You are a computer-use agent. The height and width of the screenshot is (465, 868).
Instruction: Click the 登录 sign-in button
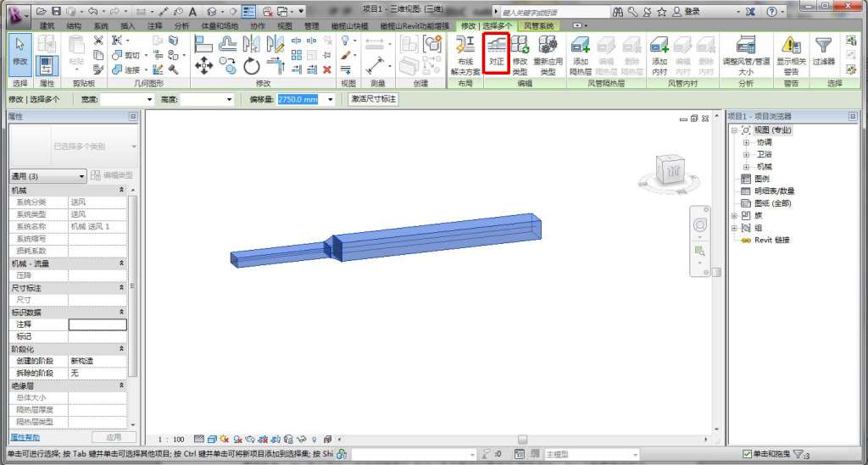tap(687, 11)
